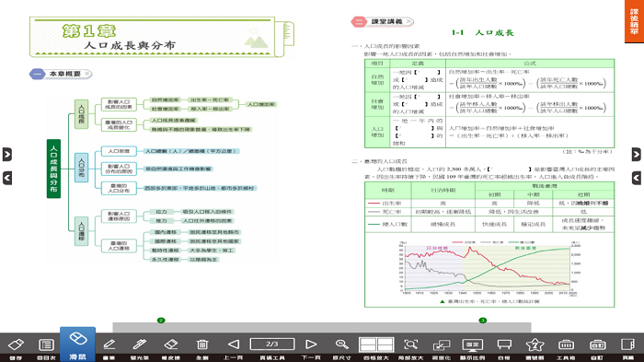Click right-edge forward arrow button
Screen dimensions: 644x362
tap(637, 154)
